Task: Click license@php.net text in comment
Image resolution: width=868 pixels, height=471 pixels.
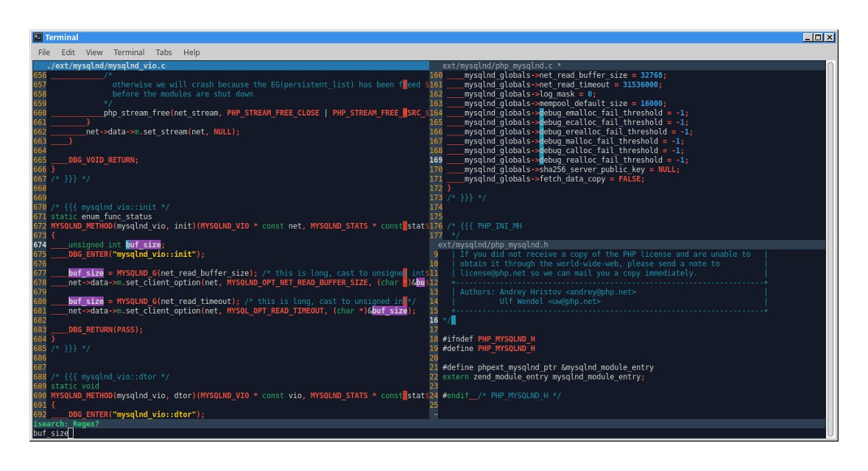Action: 493,273
